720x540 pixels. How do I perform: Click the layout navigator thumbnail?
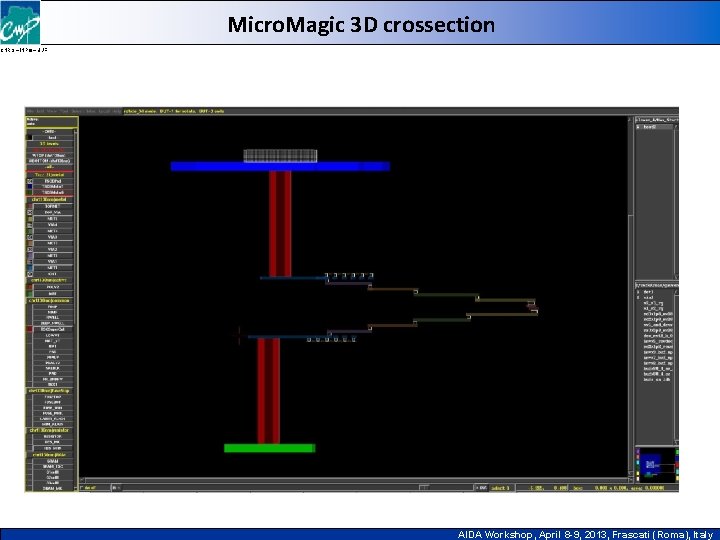coord(656,464)
